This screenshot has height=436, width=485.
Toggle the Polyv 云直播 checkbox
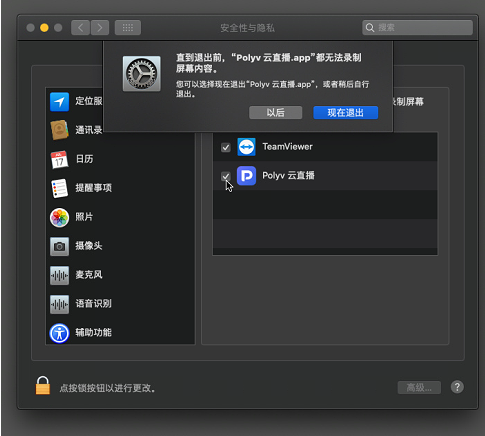226,176
